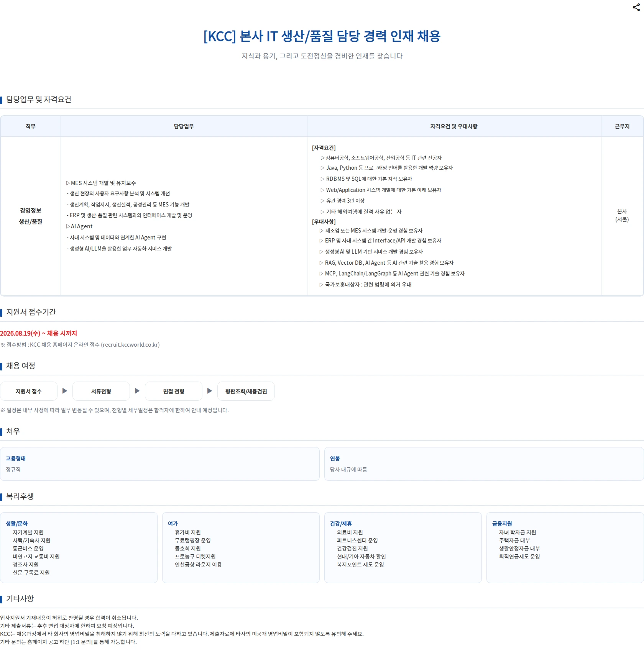Click the 채용 여정 section heading
644x657 pixels.
click(x=21, y=366)
